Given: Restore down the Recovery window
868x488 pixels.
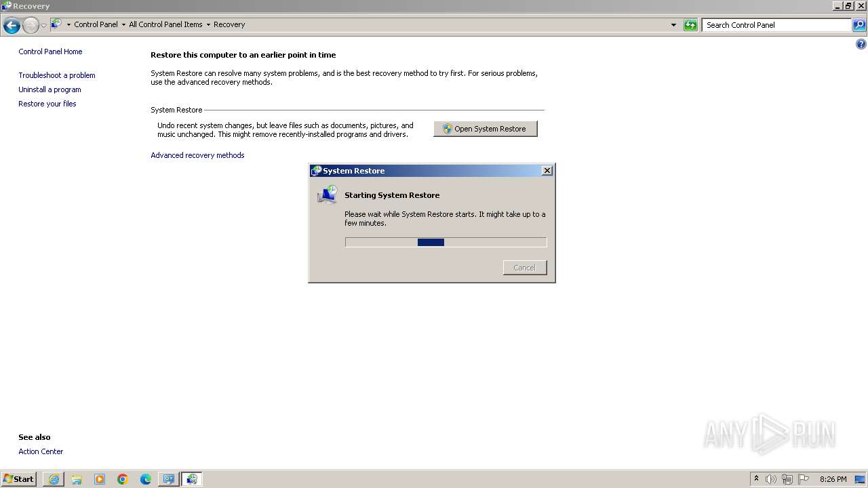Looking at the screenshot, I should (849, 6).
